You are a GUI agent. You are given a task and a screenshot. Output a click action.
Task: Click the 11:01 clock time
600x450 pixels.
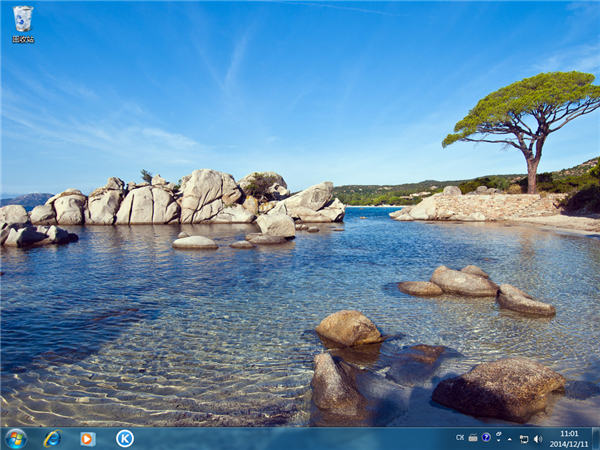coord(569,433)
